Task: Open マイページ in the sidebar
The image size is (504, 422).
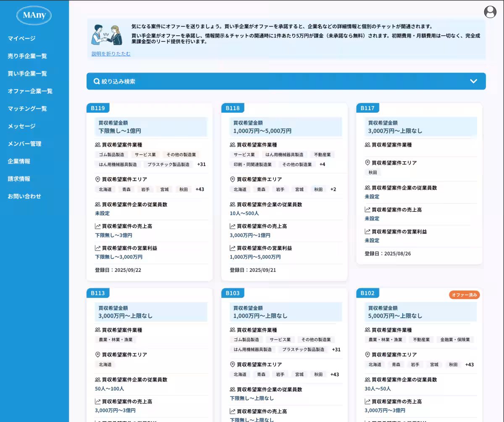Action: [21, 39]
